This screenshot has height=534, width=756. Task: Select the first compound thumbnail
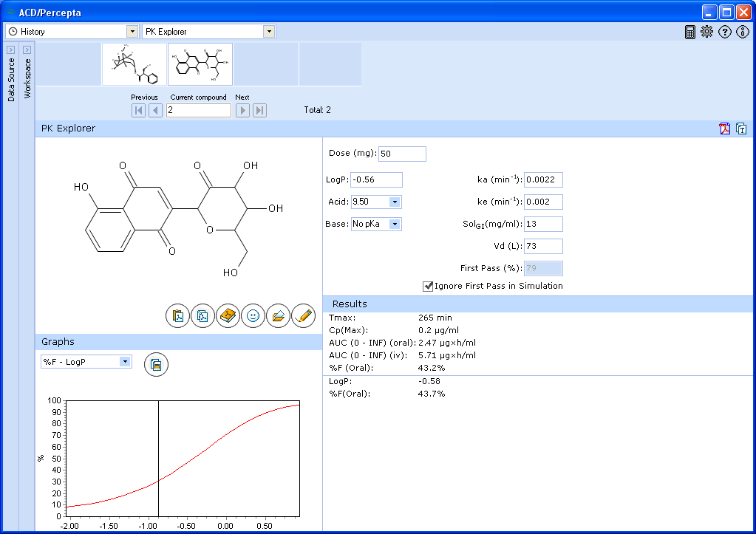(x=134, y=64)
